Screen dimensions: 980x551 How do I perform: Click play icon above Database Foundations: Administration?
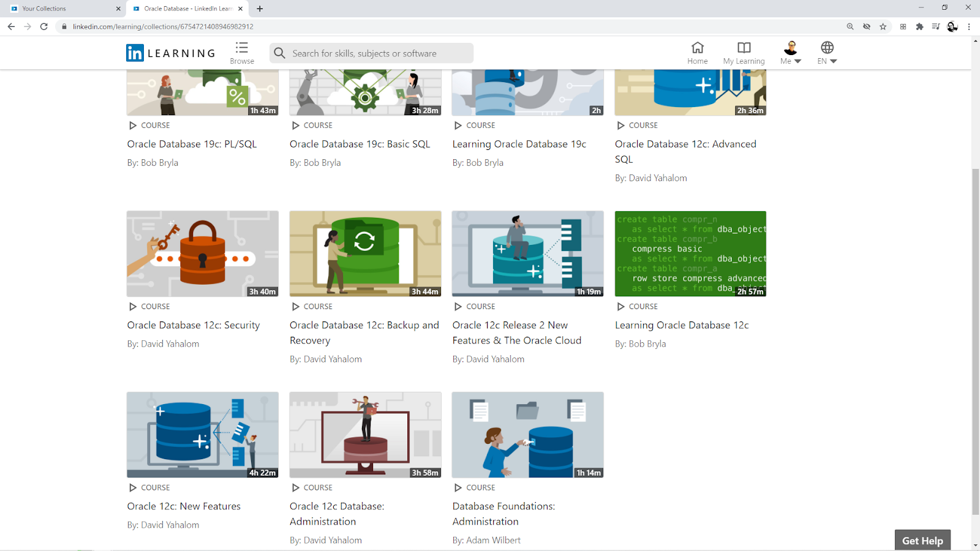(458, 488)
